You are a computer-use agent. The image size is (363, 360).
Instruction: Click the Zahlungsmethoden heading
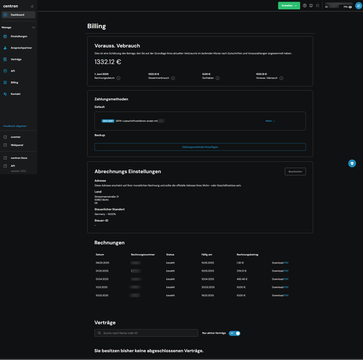[111, 99]
